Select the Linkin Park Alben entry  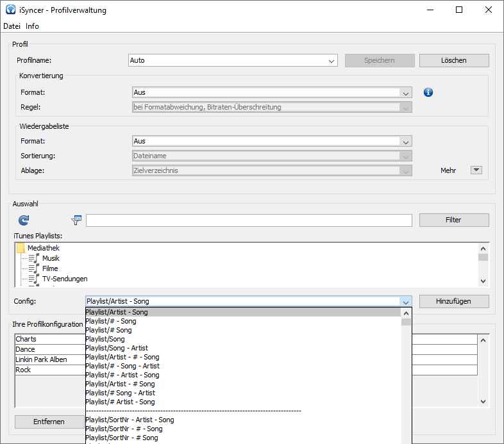pos(50,360)
